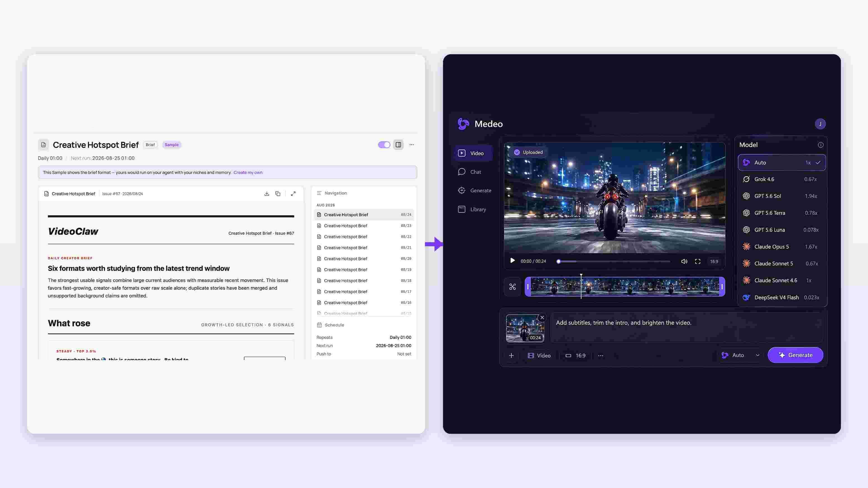This screenshot has width=868, height=488.
Task: Choose the DeepSeek V4 Flash model
Action: tap(782, 297)
